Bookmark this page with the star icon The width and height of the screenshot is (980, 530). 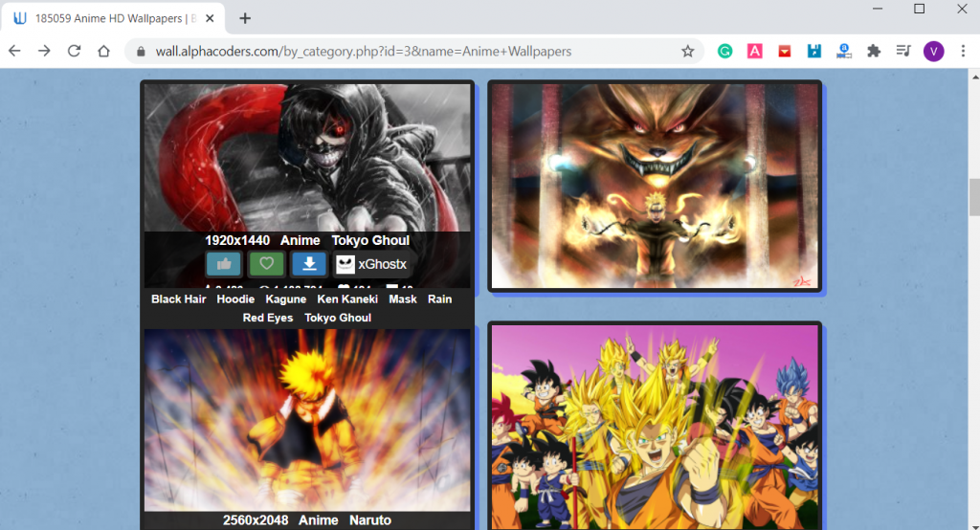(687, 52)
